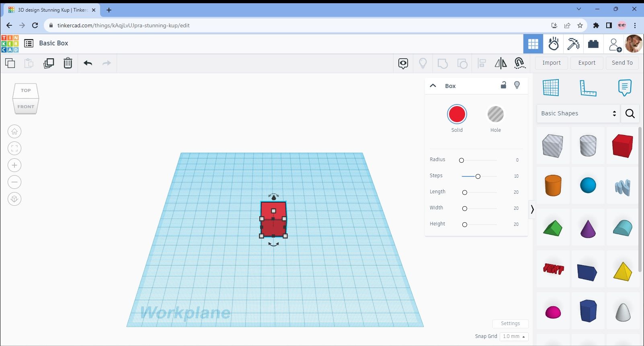This screenshot has width=644, height=346.
Task: Click the Mirror tool
Action: 501,63
